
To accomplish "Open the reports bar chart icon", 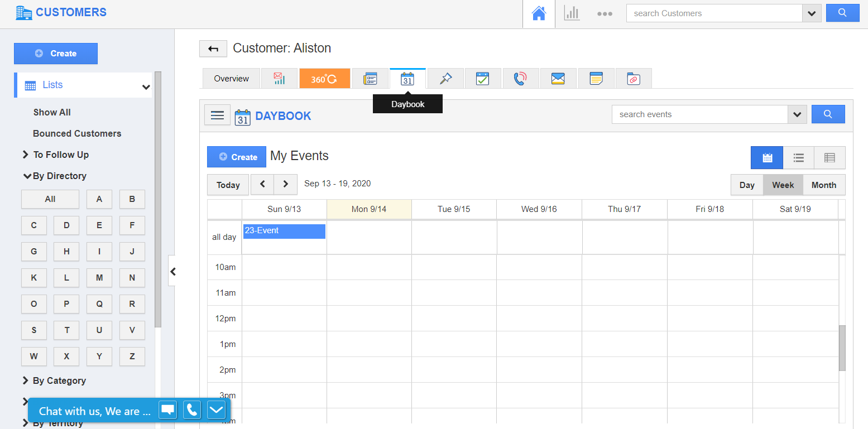I will [572, 13].
